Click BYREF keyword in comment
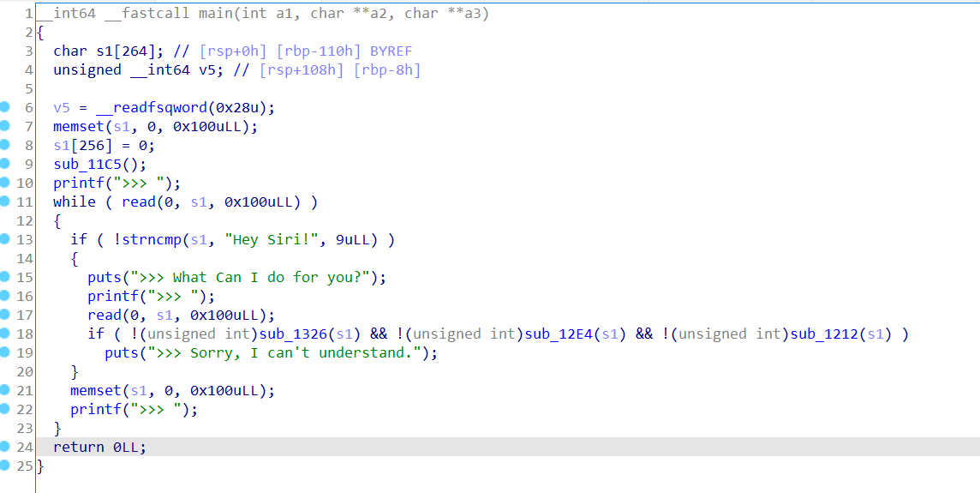This screenshot has height=493, width=980. click(x=391, y=51)
